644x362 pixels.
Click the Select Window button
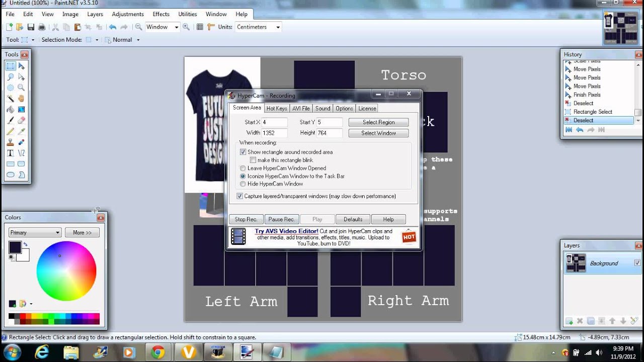(378, 133)
